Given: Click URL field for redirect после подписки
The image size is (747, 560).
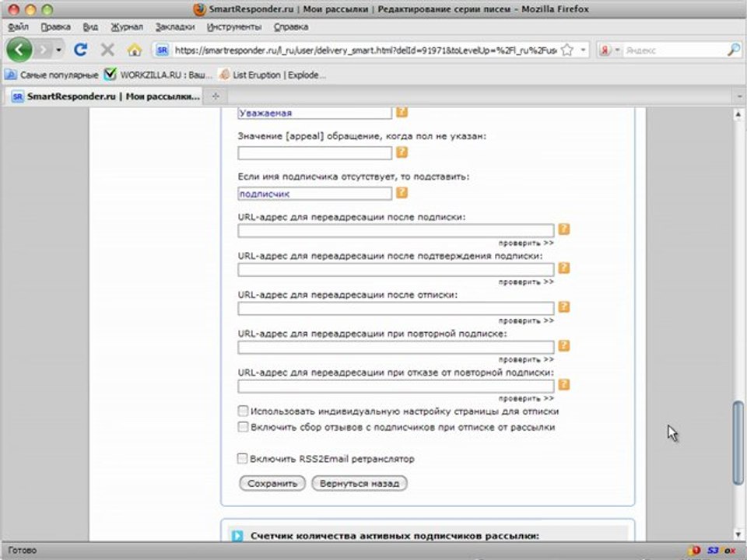Looking at the screenshot, I should tap(396, 230).
